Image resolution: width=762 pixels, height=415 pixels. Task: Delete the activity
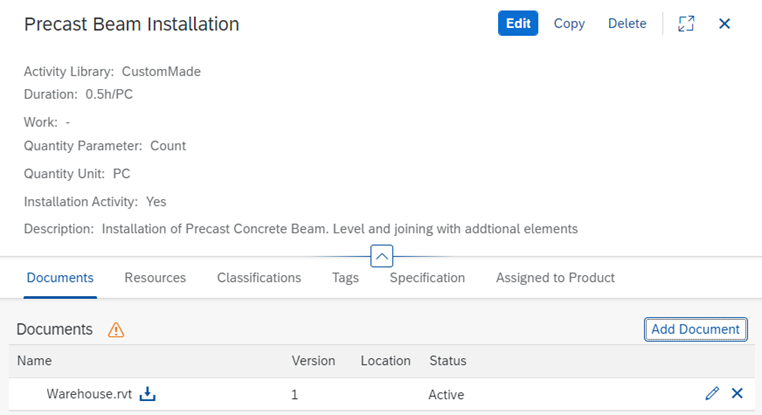pyautogui.click(x=627, y=23)
